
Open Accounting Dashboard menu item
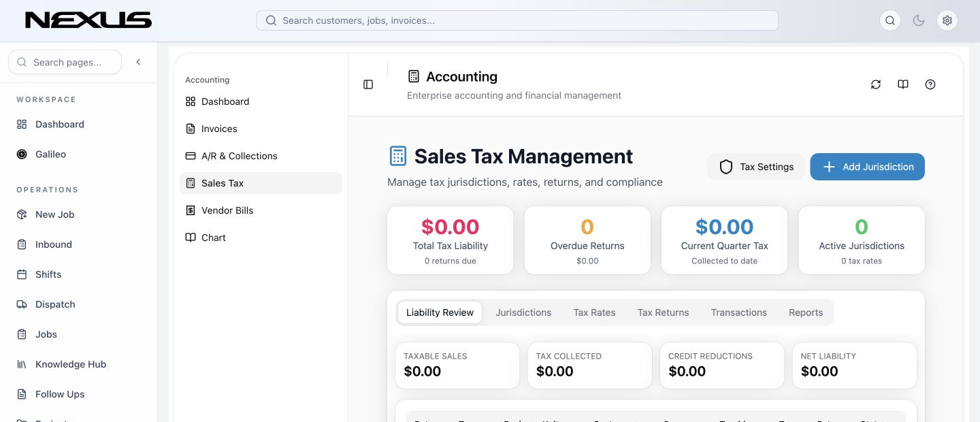[261, 101]
